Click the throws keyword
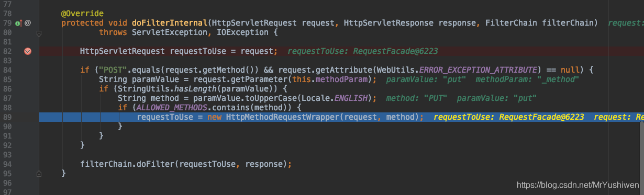644x195 pixels. tap(113, 32)
